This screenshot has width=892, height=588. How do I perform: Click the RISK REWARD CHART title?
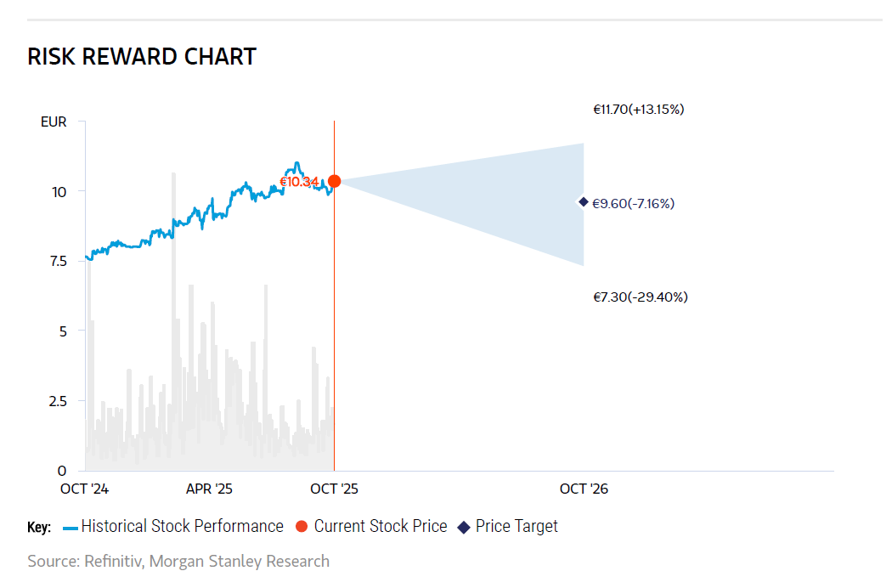[x=142, y=57]
